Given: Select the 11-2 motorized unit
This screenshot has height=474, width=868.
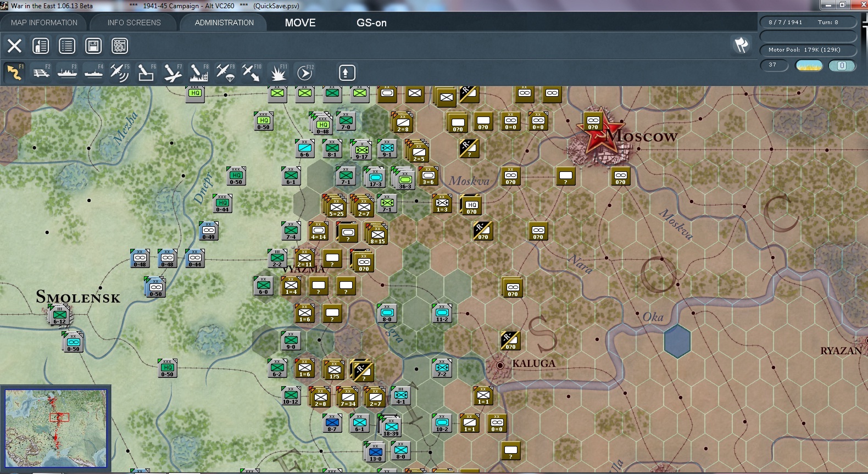Looking at the screenshot, I should [x=442, y=313].
